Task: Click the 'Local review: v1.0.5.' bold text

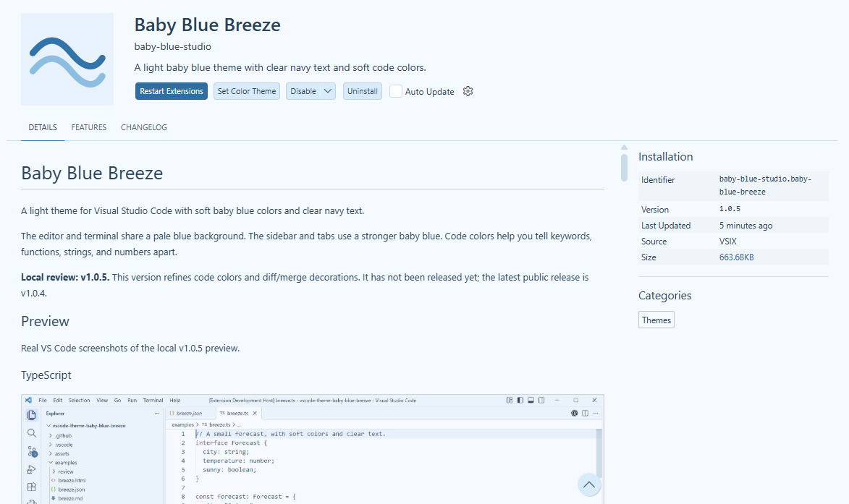Action: click(65, 278)
